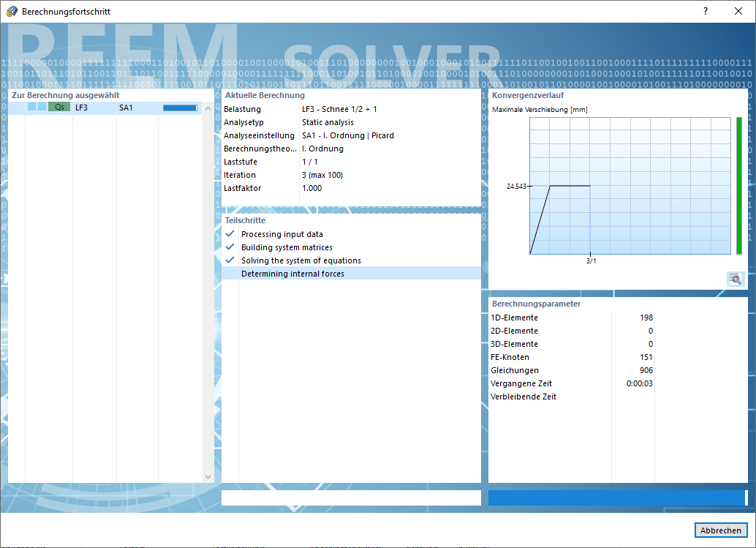The width and height of the screenshot is (756, 548).
Task: Click the green Qs badge
Action: pyautogui.click(x=59, y=107)
